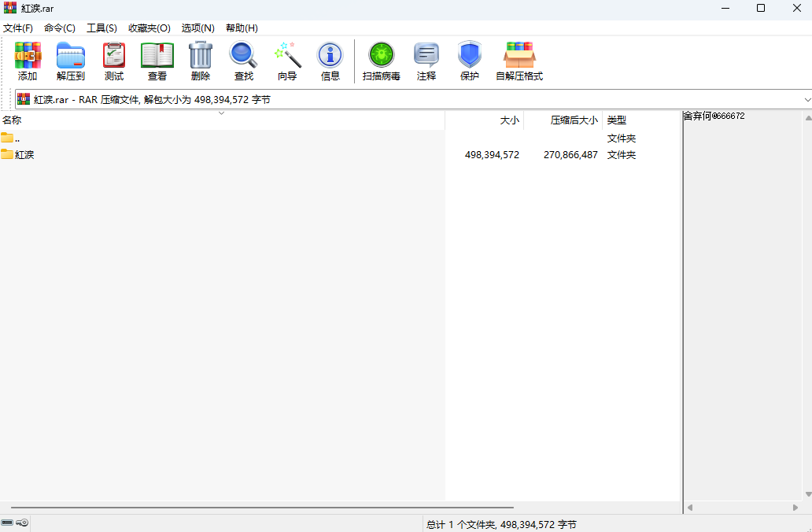Click the horizontal scrollbar under file list
812x532 pixels.
(260, 508)
